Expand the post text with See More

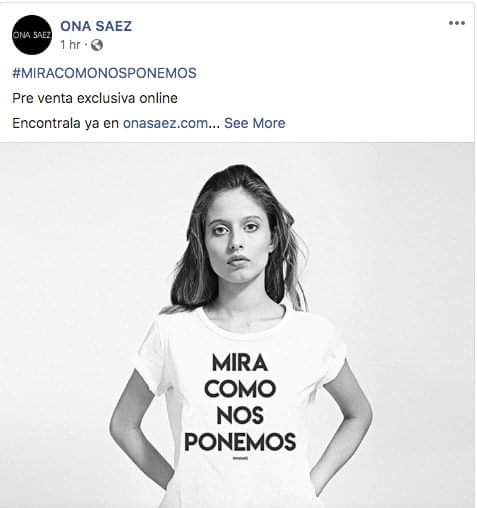[255, 123]
